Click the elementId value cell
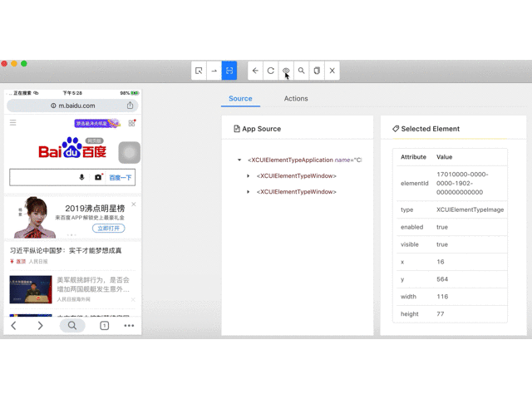Viewport: 532px width, 399px height. coord(462,183)
